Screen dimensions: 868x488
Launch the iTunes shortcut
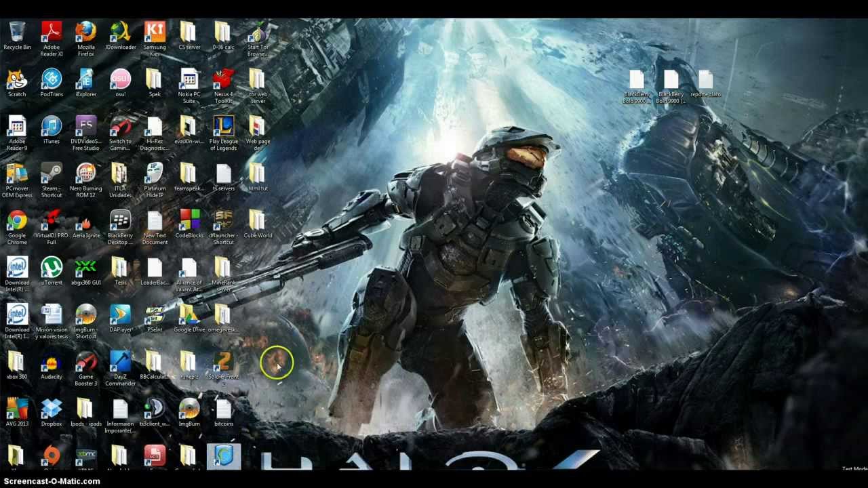click(52, 130)
